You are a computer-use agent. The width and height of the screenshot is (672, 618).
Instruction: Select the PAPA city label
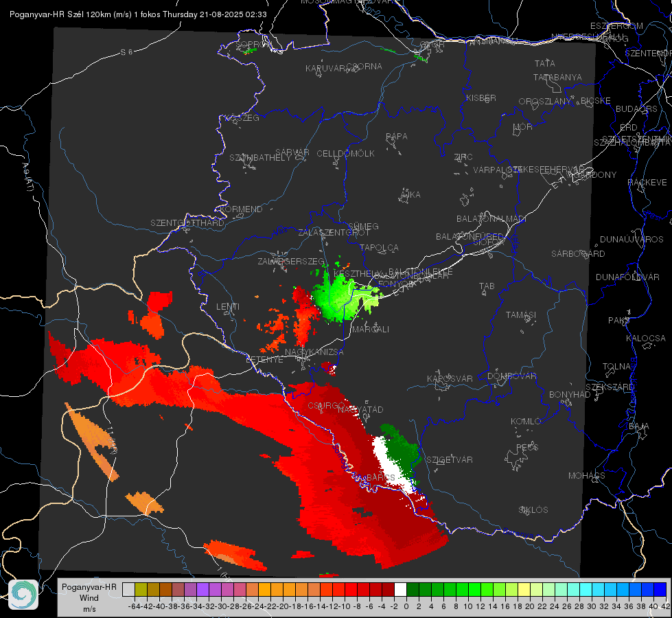coord(397,137)
